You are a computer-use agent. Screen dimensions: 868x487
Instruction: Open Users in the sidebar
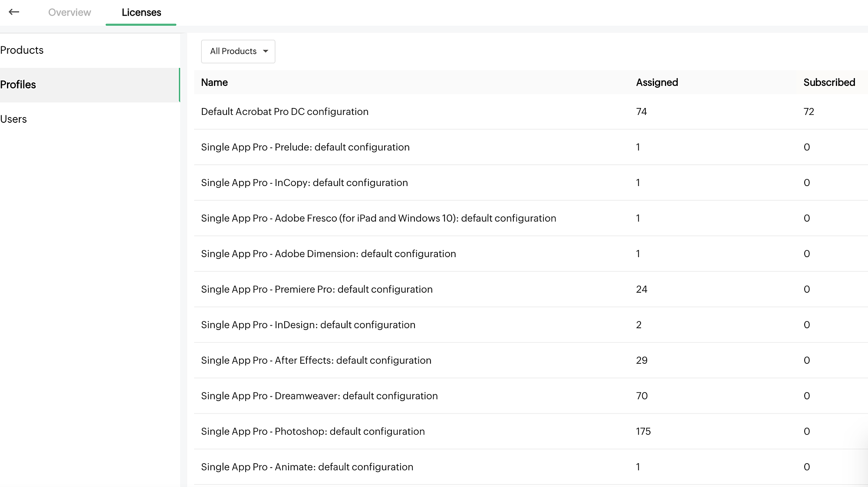pos(13,119)
